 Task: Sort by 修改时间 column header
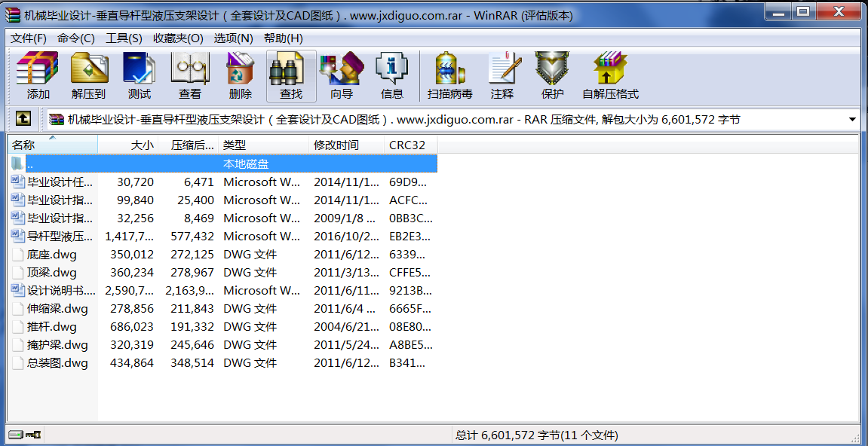(347, 145)
